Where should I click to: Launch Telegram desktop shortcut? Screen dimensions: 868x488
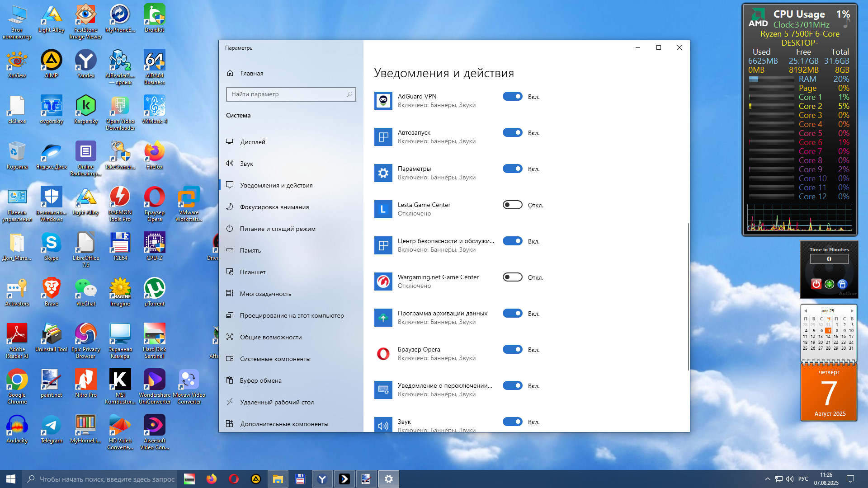coord(52,429)
